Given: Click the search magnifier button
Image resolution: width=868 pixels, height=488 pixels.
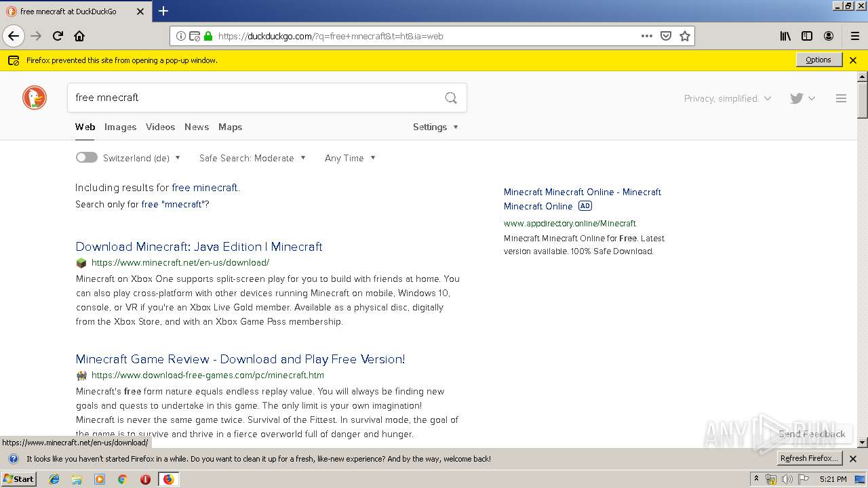Looking at the screenshot, I should (451, 98).
